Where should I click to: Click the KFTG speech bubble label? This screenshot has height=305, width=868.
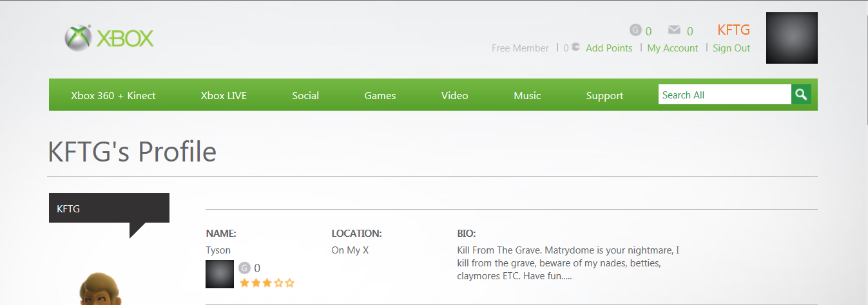coord(109,208)
